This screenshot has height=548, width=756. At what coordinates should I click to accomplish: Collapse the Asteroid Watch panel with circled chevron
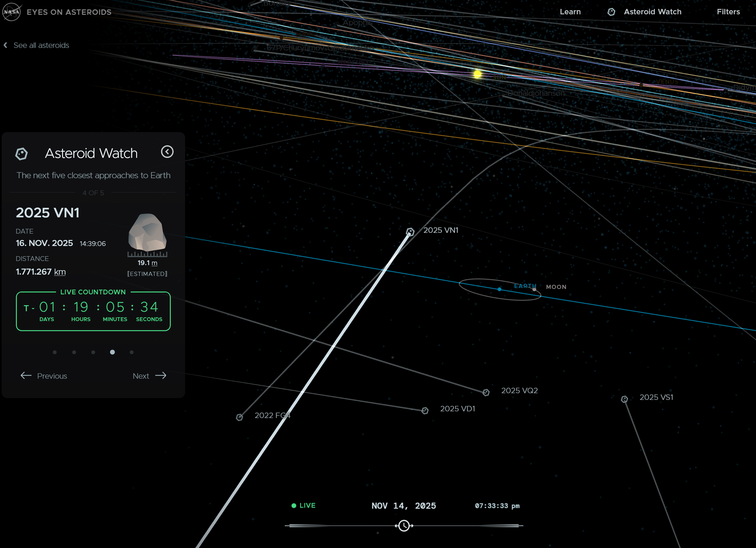167,152
